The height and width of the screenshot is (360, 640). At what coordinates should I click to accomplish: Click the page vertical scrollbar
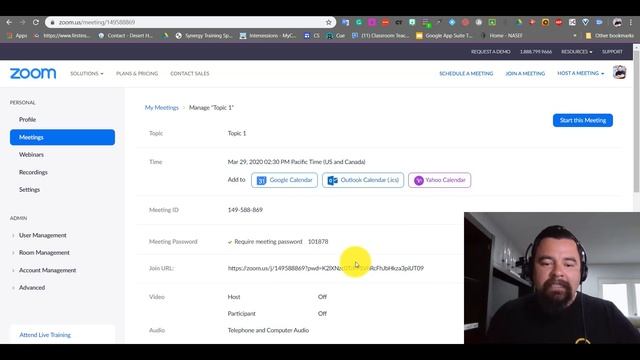(636, 122)
